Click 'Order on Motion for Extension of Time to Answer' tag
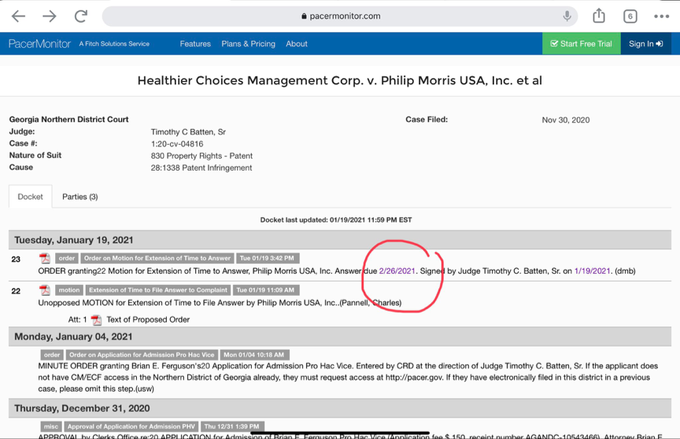The height and width of the screenshot is (439, 680). pos(157,258)
